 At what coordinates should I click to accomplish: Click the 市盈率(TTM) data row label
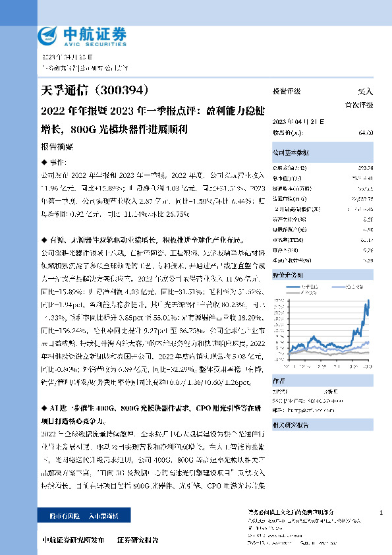pyautogui.click(x=288, y=240)
